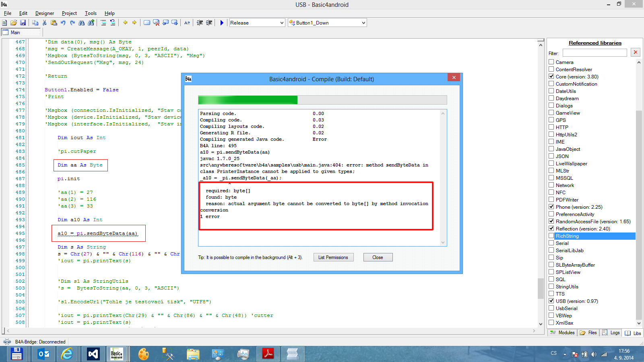The width and height of the screenshot is (644, 362).
Task: Clear the library filter with red X
Action: tap(636, 52)
